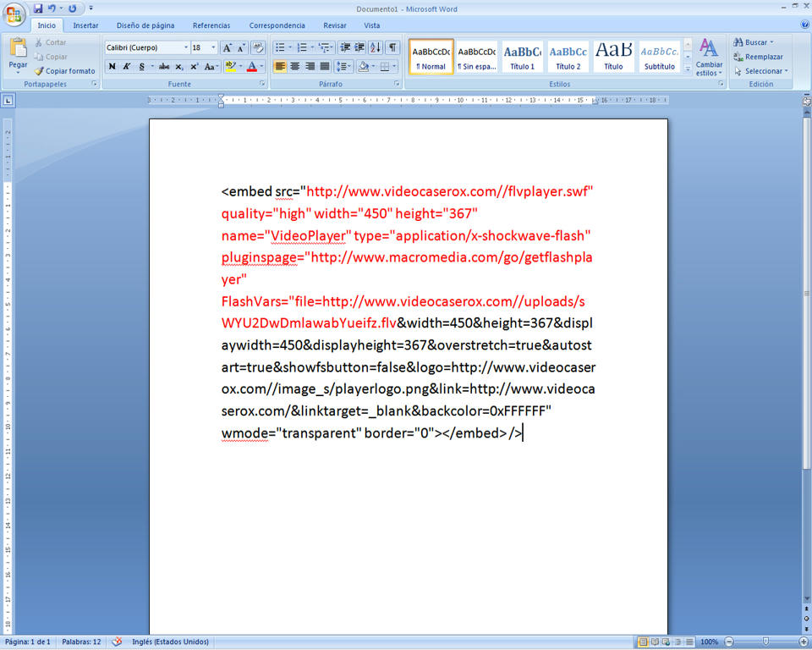
Task: Open the font name dropdown
Action: pos(186,47)
